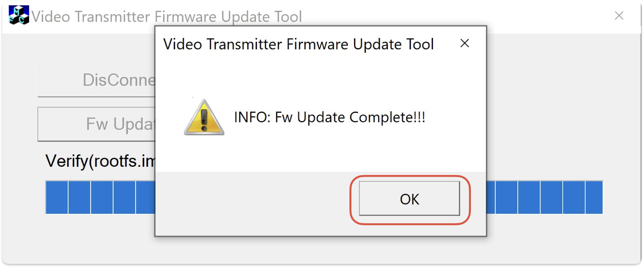The width and height of the screenshot is (644, 267).
Task: Click the first block of the progress bar
Action: click(57, 197)
